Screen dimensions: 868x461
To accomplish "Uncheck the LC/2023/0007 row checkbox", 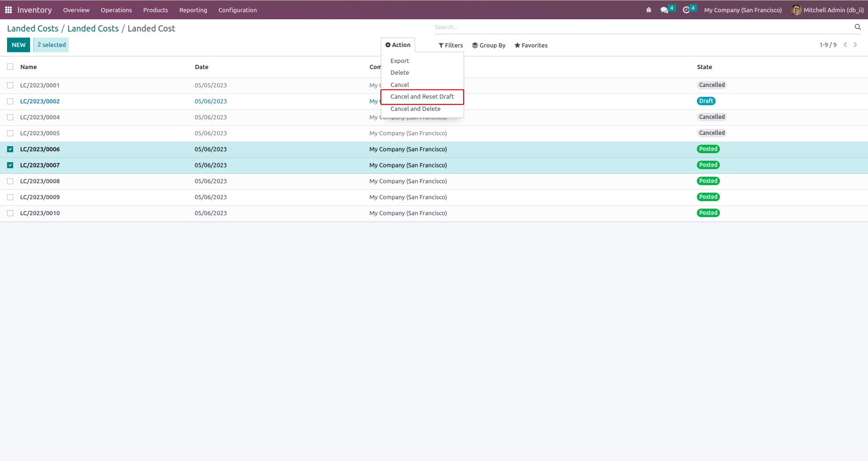I will tap(10, 165).
